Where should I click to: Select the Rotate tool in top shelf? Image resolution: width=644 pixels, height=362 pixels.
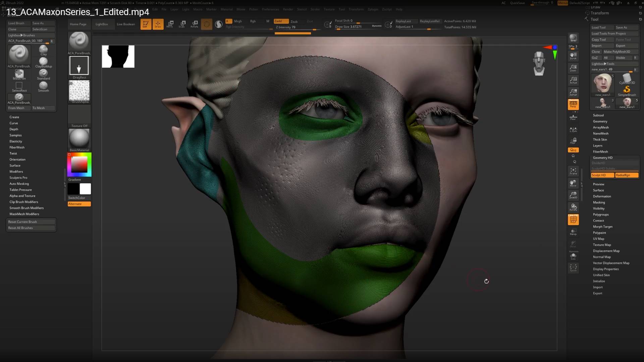(195, 24)
